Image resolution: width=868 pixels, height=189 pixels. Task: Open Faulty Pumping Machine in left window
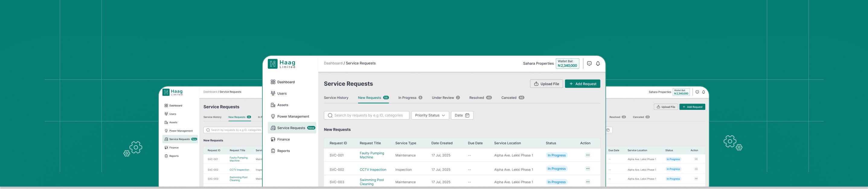click(239, 159)
